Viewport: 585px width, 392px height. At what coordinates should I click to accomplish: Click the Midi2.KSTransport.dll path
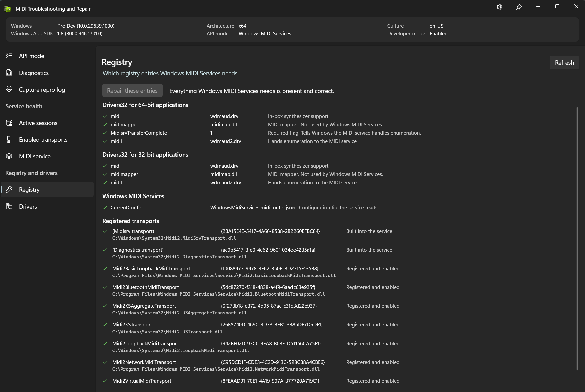tap(167, 332)
